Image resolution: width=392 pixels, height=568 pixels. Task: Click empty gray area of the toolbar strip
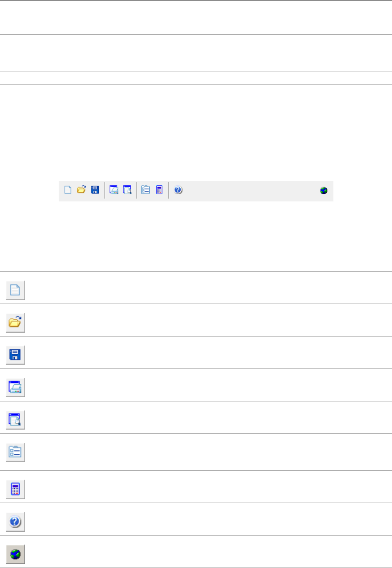pos(248,190)
